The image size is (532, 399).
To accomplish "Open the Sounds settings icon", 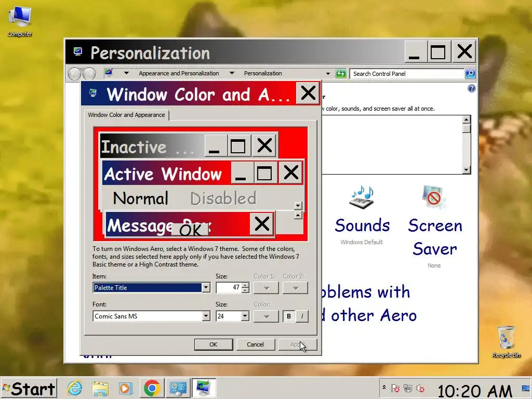I will pos(362,197).
